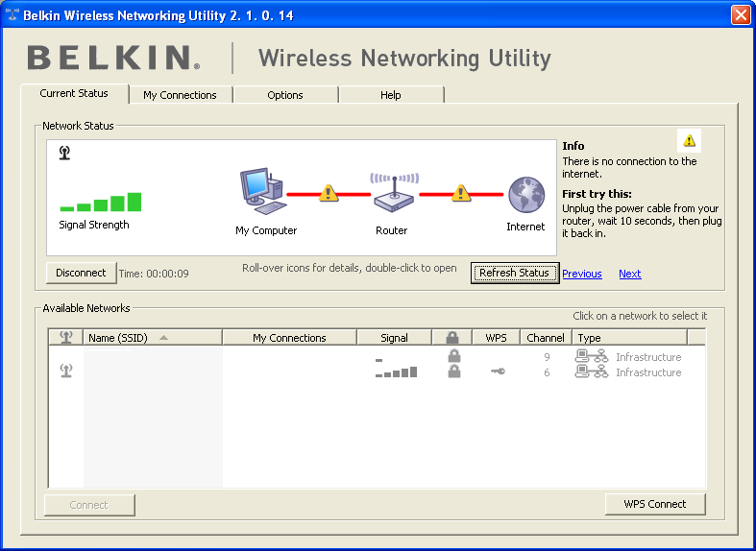Click the Router icon in Network Status
Viewport: 756px width, 551px height.
(x=394, y=193)
